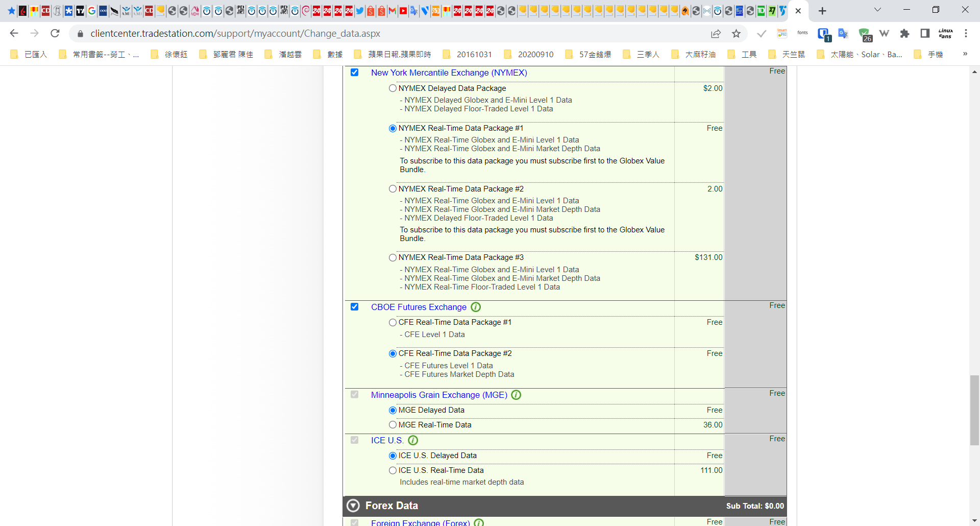Switch to the Google tab

point(92,11)
